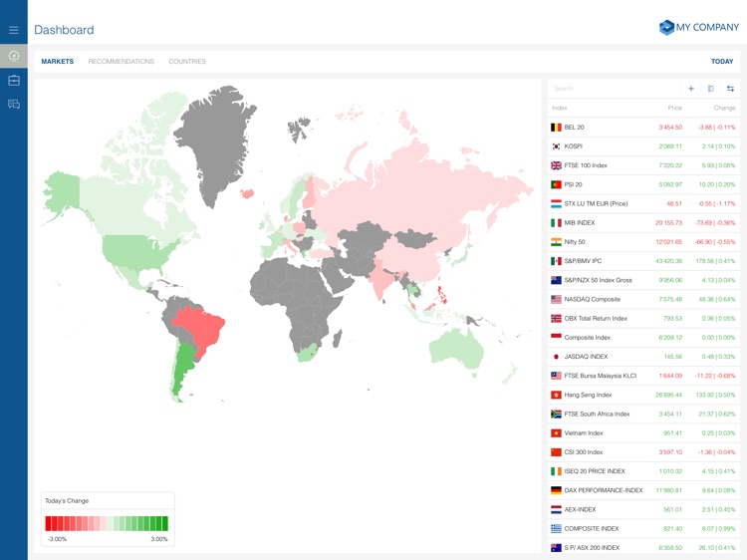Click the Indonesia Composite Index row

click(643, 338)
